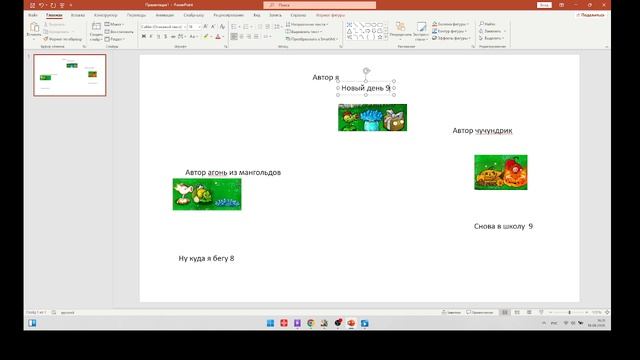The image size is (640, 360).
Task: Click the Find button in the editing group
Action: [487, 24]
